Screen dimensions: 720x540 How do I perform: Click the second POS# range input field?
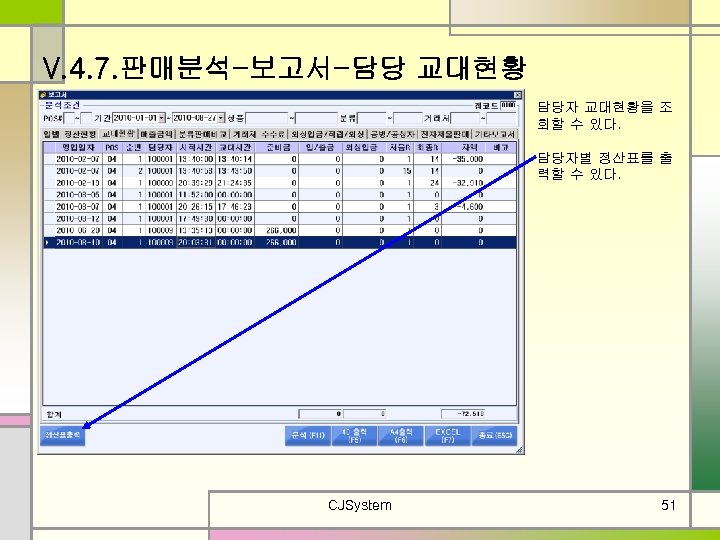pos(86,118)
